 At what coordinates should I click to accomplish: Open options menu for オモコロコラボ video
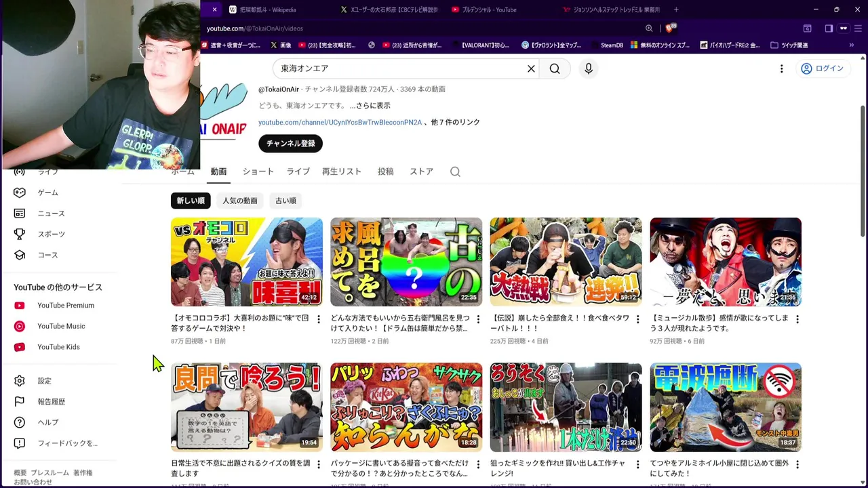(318, 319)
